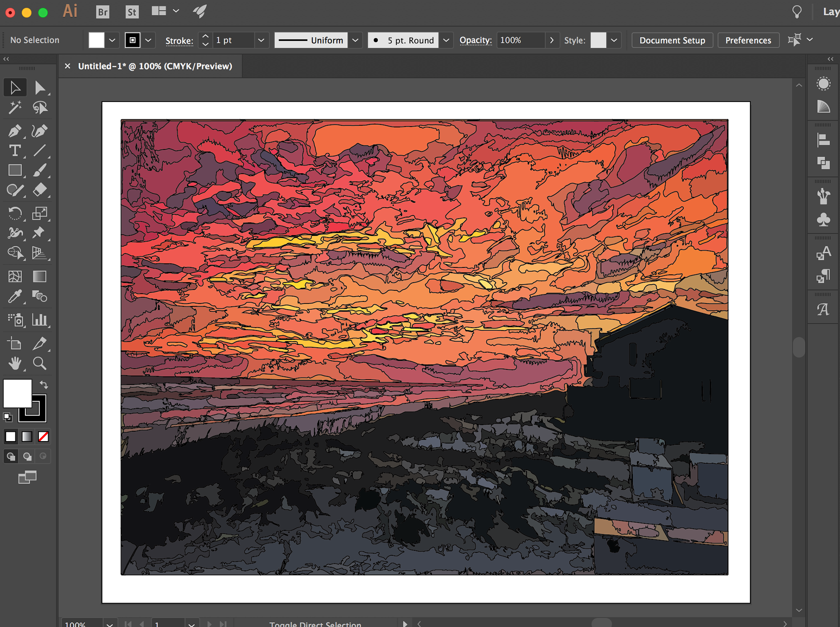Viewport: 840px width, 627px height.
Task: Select the Untitled-1 document tab
Action: coord(155,66)
